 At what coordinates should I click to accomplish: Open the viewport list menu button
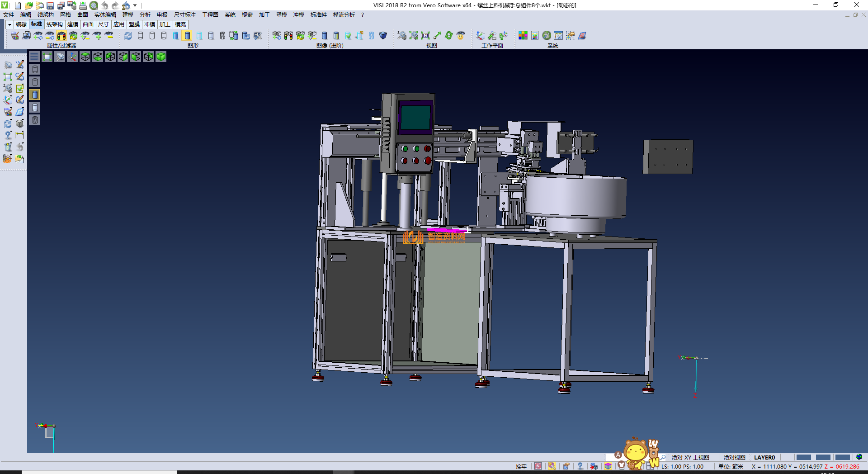tap(34, 57)
